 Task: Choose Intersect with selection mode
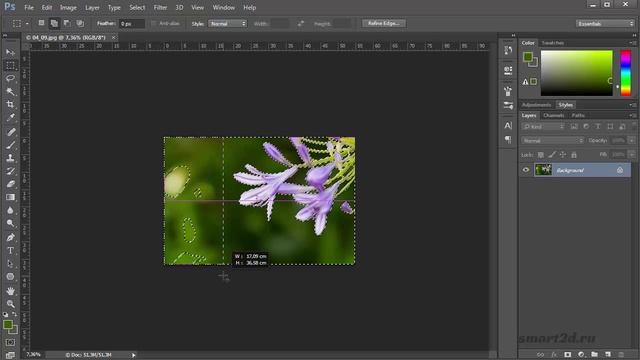[x=80, y=23]
